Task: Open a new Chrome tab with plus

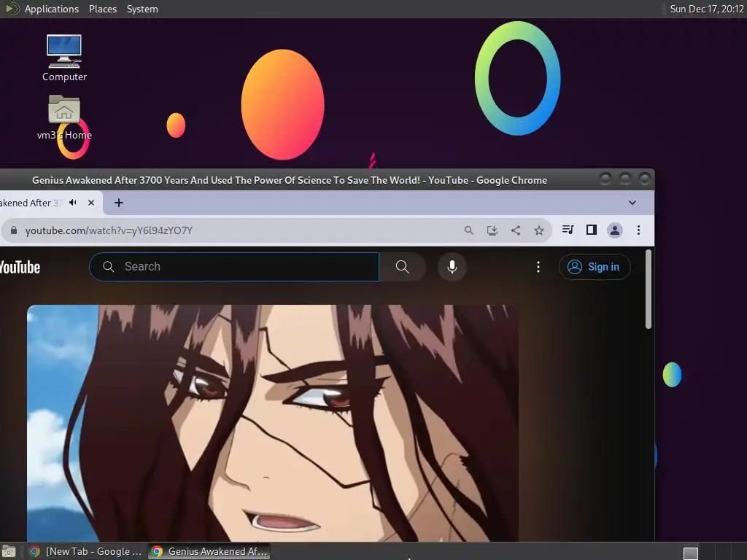Action: [119, 203]
